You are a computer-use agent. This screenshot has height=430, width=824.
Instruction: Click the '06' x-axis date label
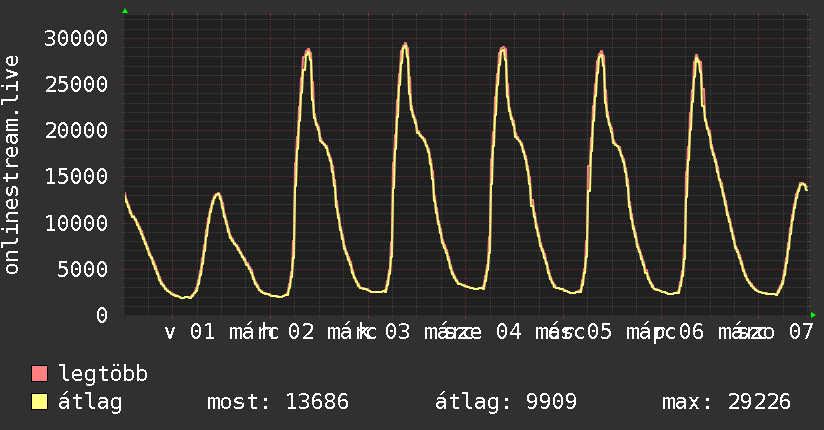click(x=691, y=332)
